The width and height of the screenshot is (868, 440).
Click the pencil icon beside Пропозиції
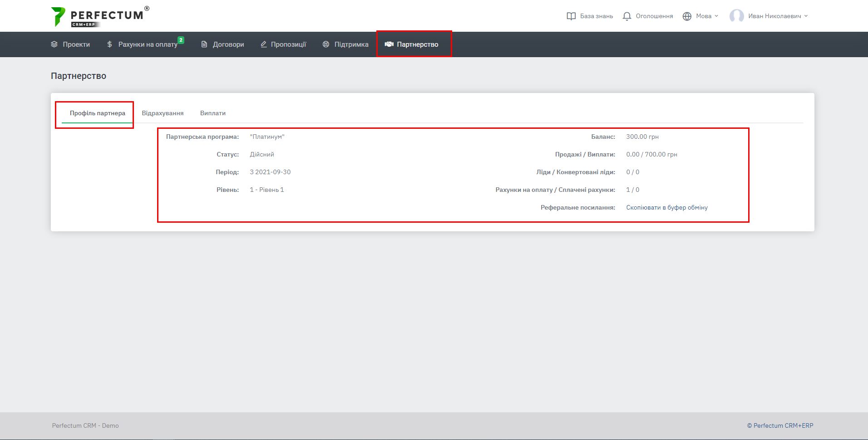click(x=263, y=44)
